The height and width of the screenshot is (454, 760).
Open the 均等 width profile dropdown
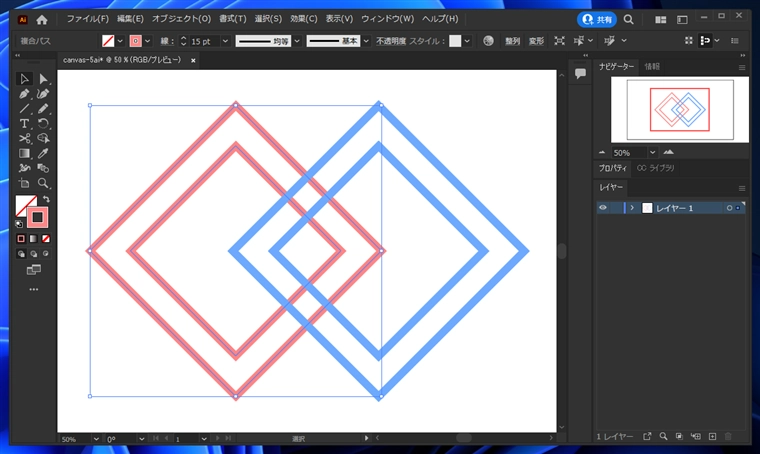[297, 41]
